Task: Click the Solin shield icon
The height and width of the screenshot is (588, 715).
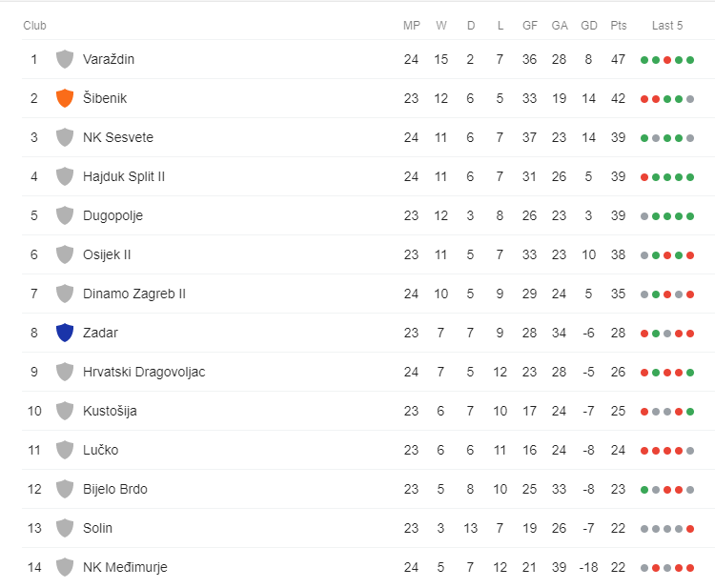Action: 65,528
